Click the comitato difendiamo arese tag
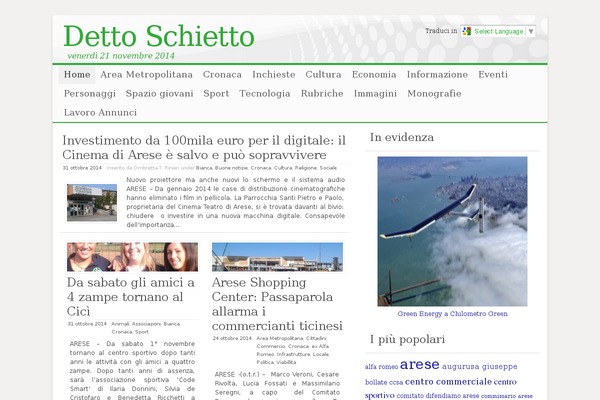Screen dimensions: 600x400 click(438, 396)
